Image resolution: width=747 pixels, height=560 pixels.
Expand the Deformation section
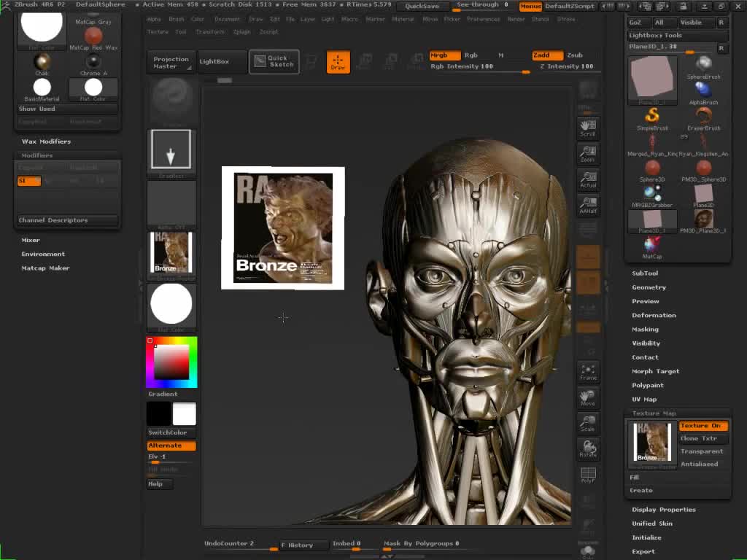tap(654, 315)
